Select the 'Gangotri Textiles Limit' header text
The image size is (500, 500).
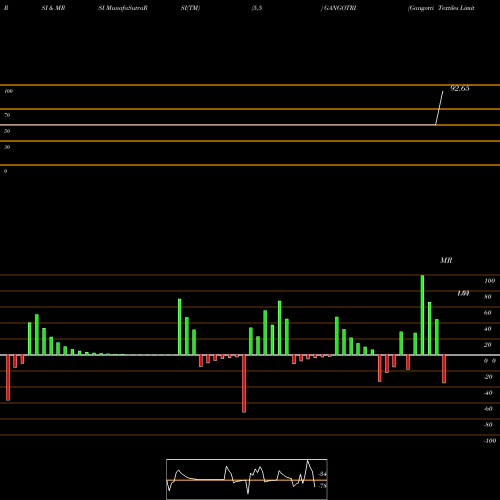(441, 8)
